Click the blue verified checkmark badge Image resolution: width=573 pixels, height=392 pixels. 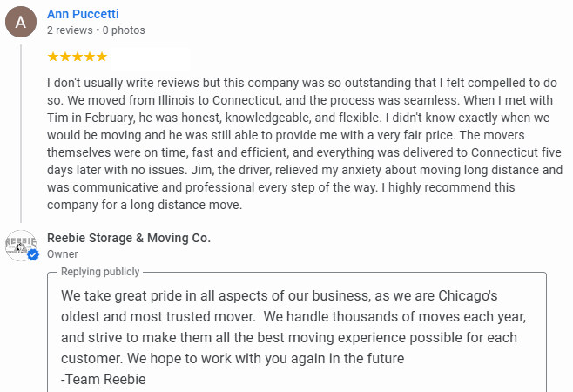(x=33, y=255)
